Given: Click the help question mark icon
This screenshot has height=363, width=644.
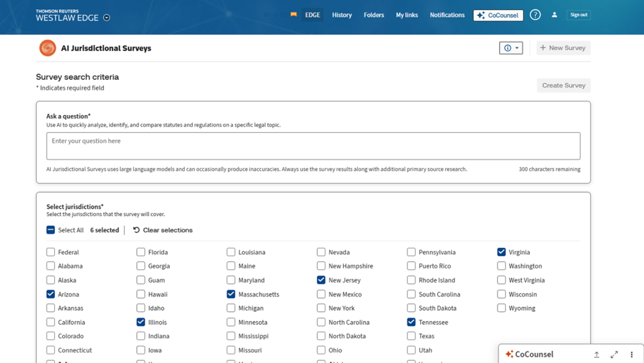Looking at the screenshot, I should click(535, 15).
